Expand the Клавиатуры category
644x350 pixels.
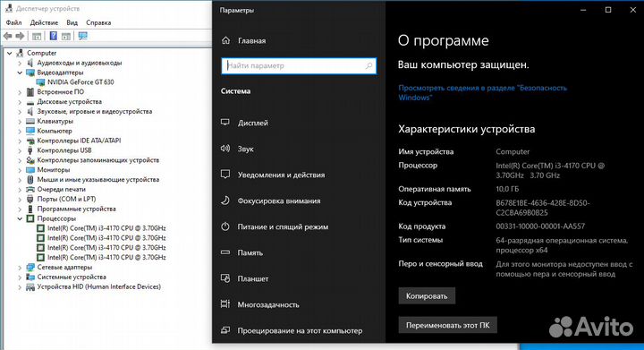click(20, 121)
